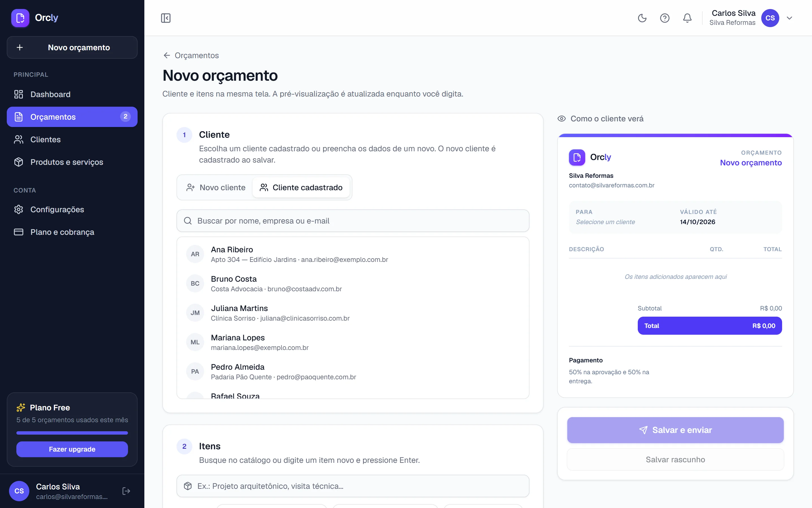
Task: Click the Válido até date 14/10/2026
Action: coord(697,222)
